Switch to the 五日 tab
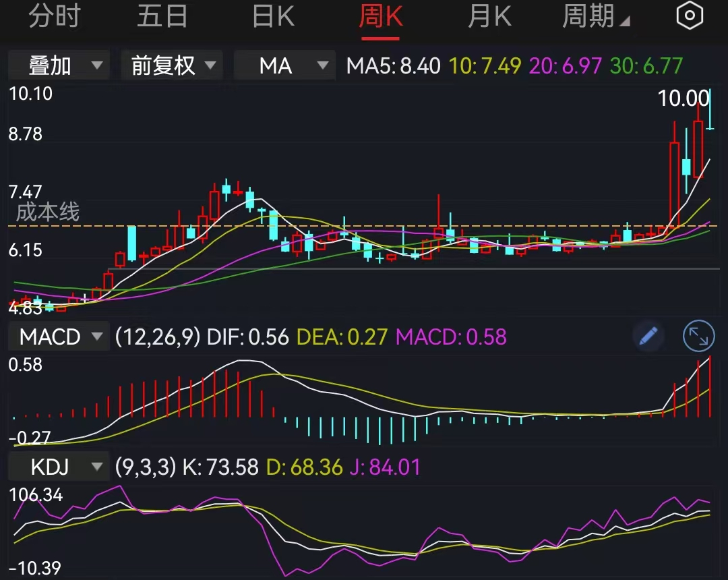 (162, 15)
